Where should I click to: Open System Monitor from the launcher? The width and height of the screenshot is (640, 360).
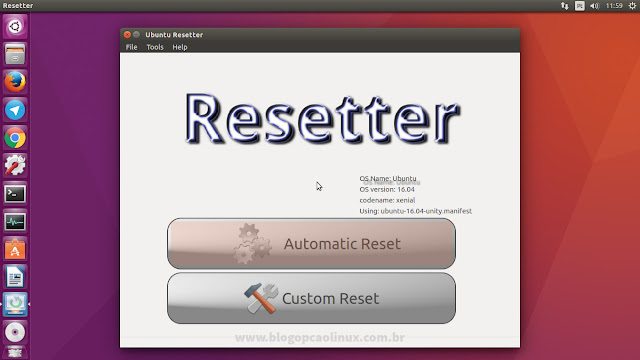click(x=15, y=222)
